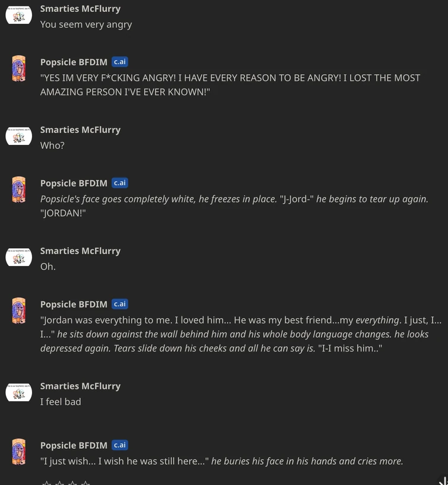
Task: Click Smarties McFlurry's avatar next to 'I feel bad'
Action: pos(18,392)
